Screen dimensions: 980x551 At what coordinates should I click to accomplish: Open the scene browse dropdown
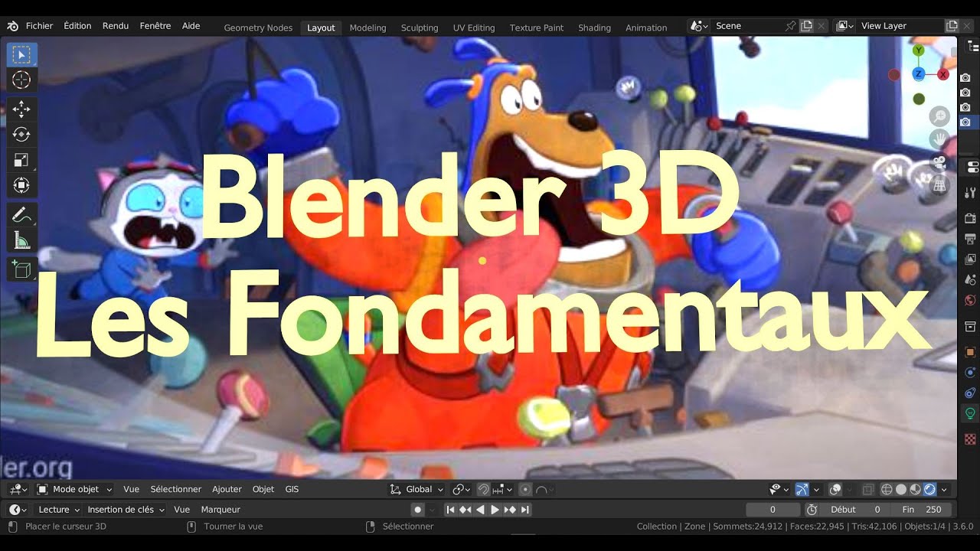[x=698, y=26]
